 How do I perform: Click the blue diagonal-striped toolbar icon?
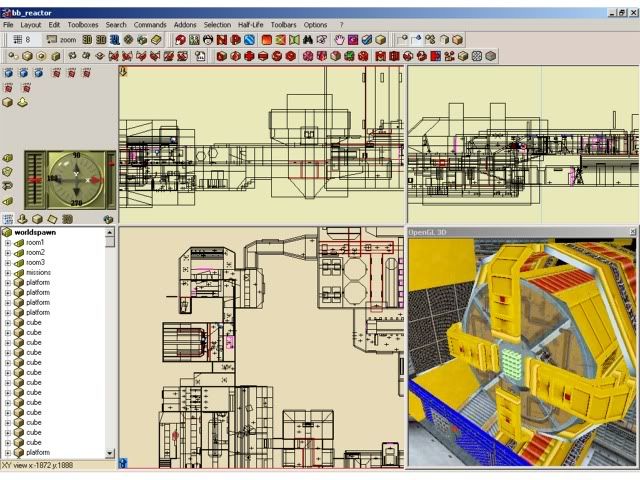(249, 40)
